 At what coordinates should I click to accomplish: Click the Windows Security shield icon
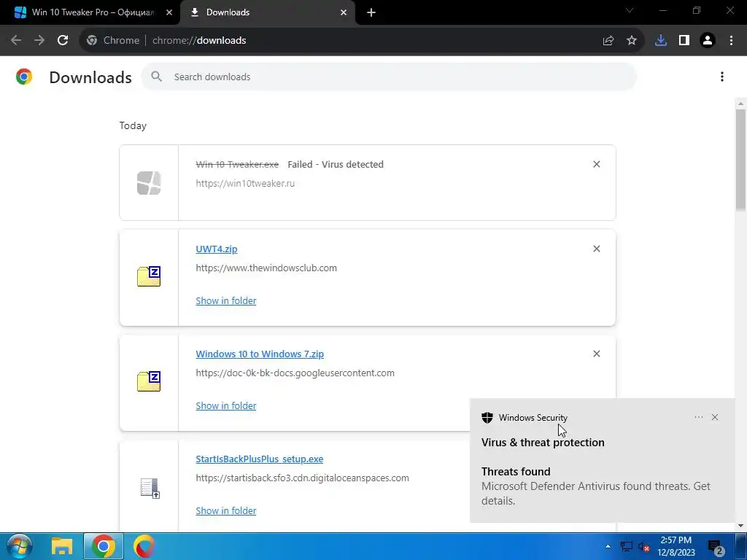(x=487, y=418)
